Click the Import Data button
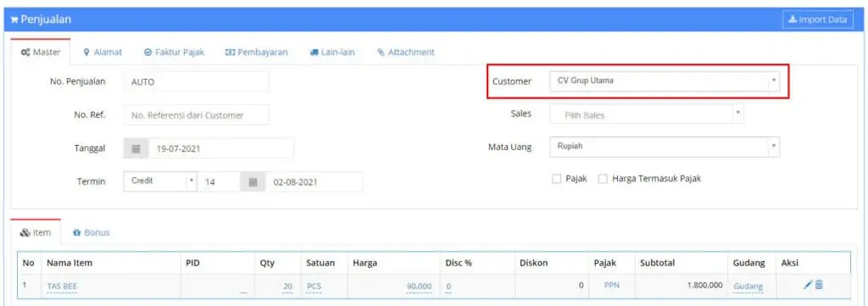 818,20
